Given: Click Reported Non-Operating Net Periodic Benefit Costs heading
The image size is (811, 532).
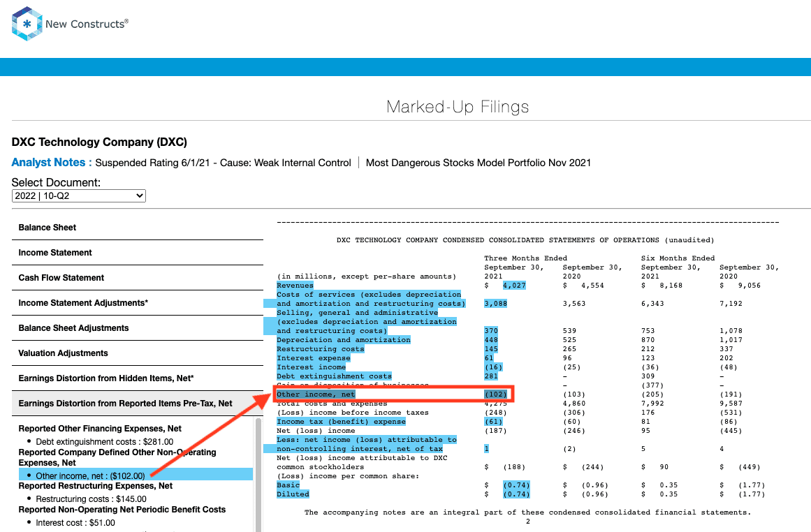Looking at the screenshot, I should tap(122, 510).
